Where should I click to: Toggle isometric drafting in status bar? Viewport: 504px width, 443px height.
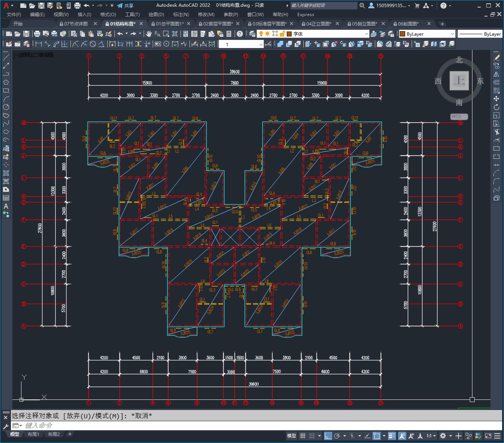(x=352, y=436)
